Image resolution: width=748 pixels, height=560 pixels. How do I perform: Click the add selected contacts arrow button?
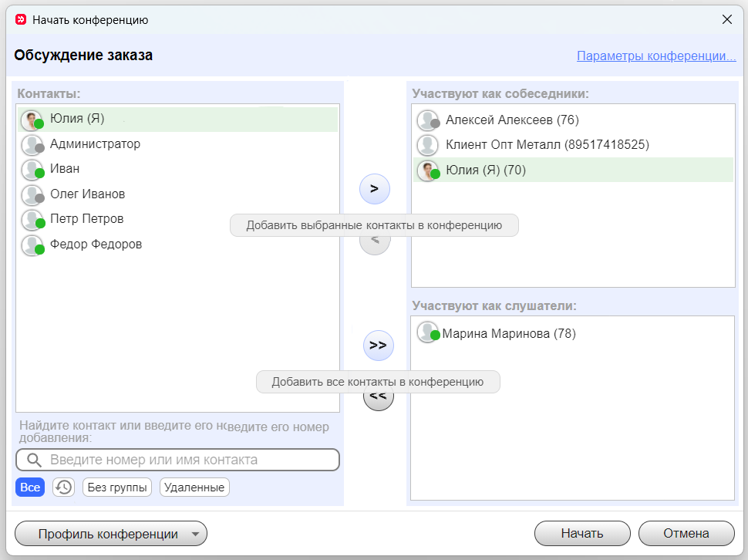[375, 189]
